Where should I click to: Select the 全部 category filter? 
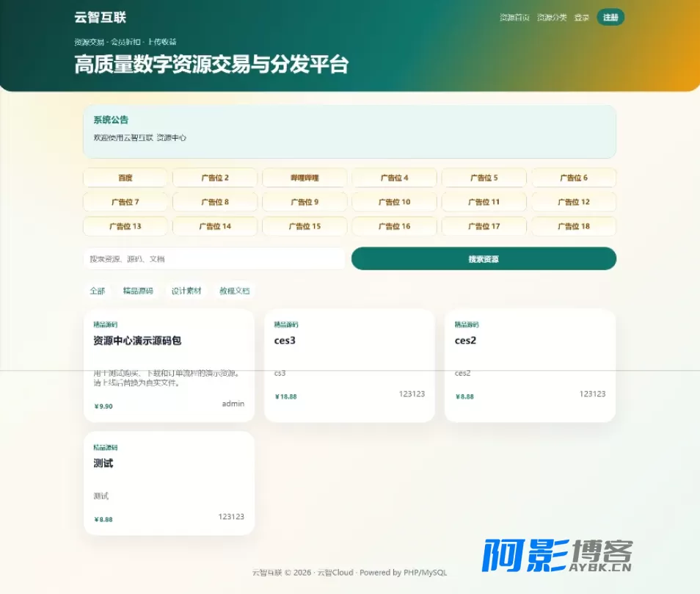[98, 291]
